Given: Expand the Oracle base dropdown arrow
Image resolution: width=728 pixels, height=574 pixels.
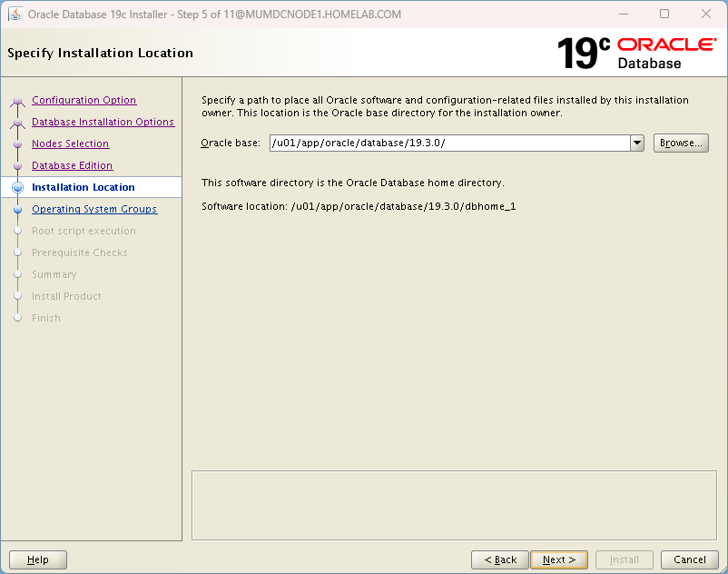Looking at the screenshot, I should (x=636, y=143).
